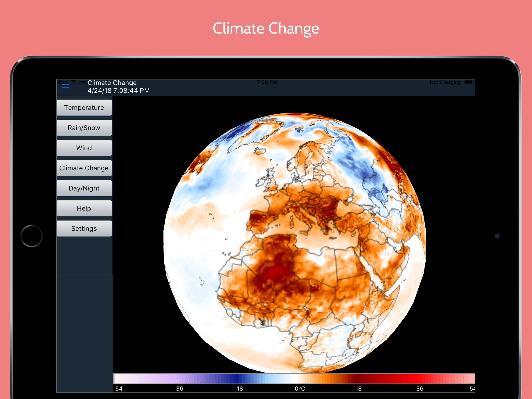
Task: Tap the VPN status badge
Action: pos(83,82)
